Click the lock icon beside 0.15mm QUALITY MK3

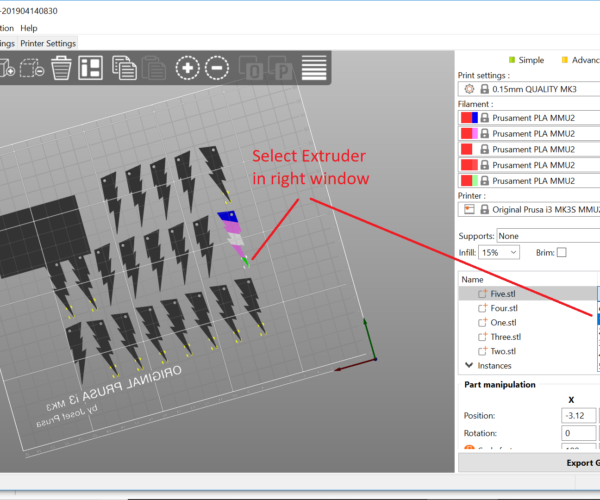[x=484, y=89]
